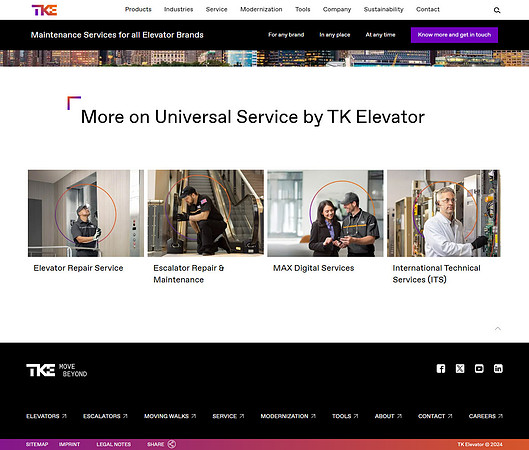Click TKE Move Beyond footer logo
This screenshot has width=529, height=450.
pos(56,370)
